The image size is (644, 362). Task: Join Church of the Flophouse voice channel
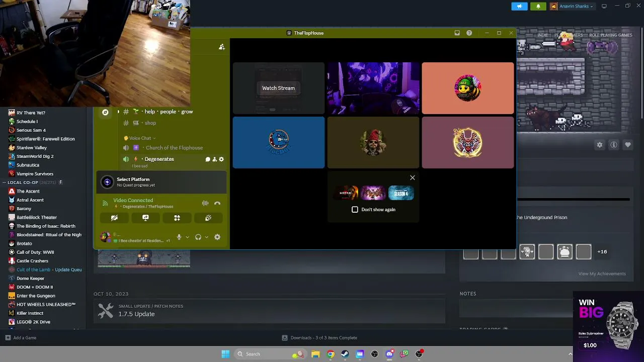coord(174,148)
